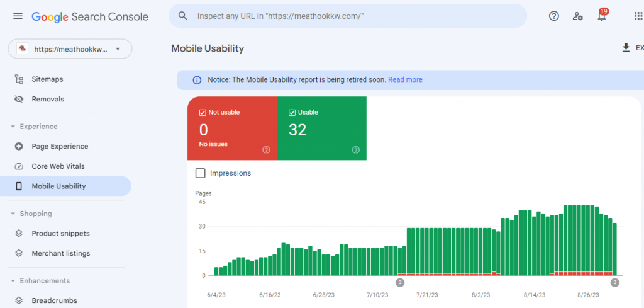Click the Product snippets layers icon

point(19,234)
